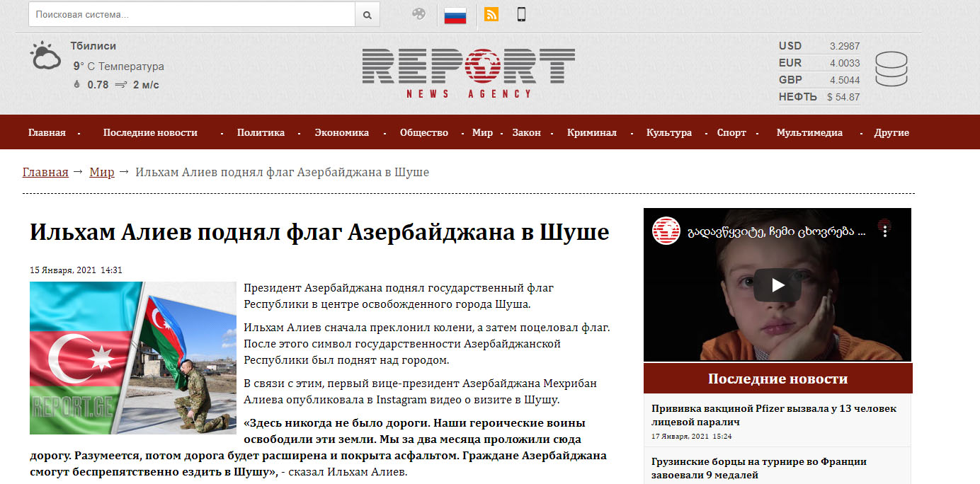Click the currency coins stack icon

coord(891,69)
